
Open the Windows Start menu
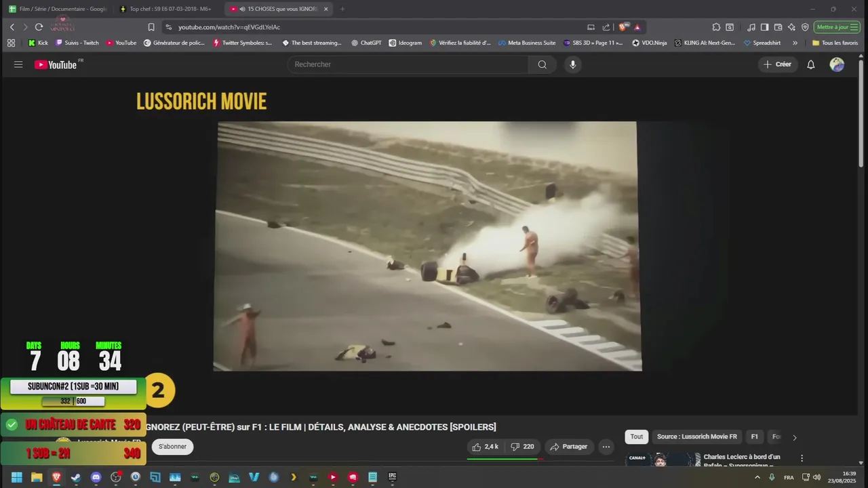[x=17, y=477]
